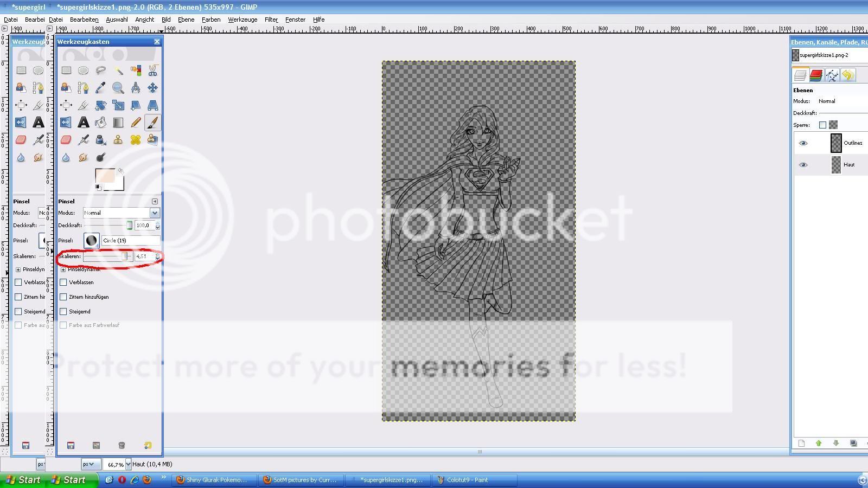Click the Skalieren 4,51 spinner arrows
The image size is (868, 488).
coord(158,256)
